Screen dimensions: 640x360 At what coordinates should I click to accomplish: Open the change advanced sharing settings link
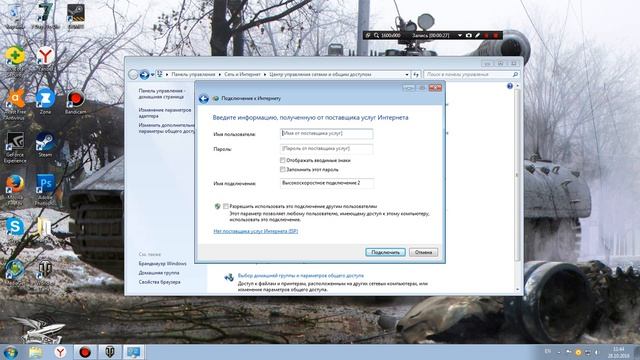(167, 128)
